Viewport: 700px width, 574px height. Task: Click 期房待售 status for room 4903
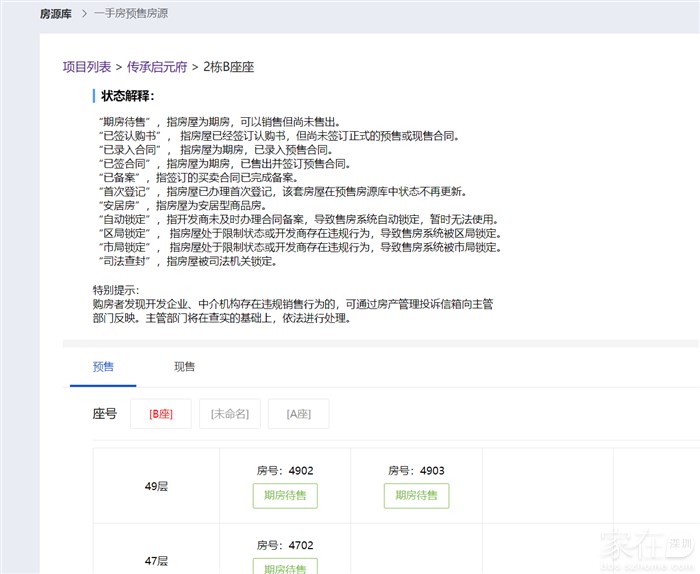coord(416,495)
